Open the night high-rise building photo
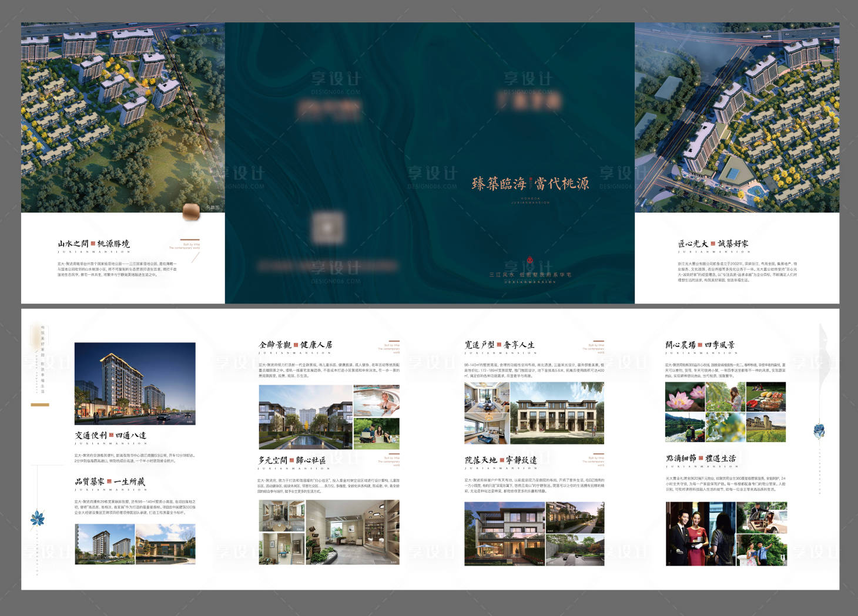 pos(135,383)
